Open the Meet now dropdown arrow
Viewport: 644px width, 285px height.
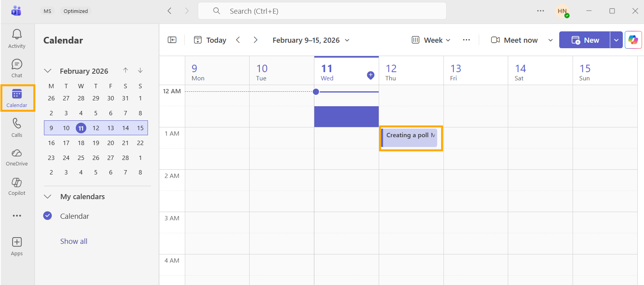[550, 40]
